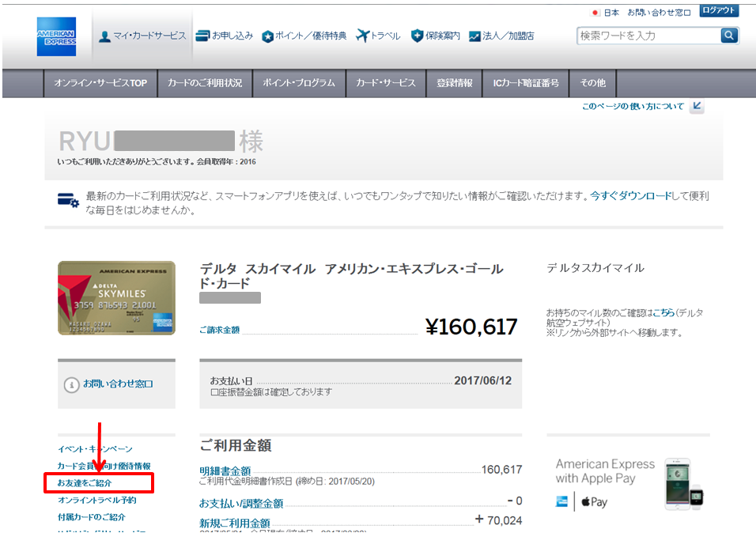Click こちら link for Delta miles
This screenshot has width=756, height=533.
pyautogui.click(x=663, y=312)
